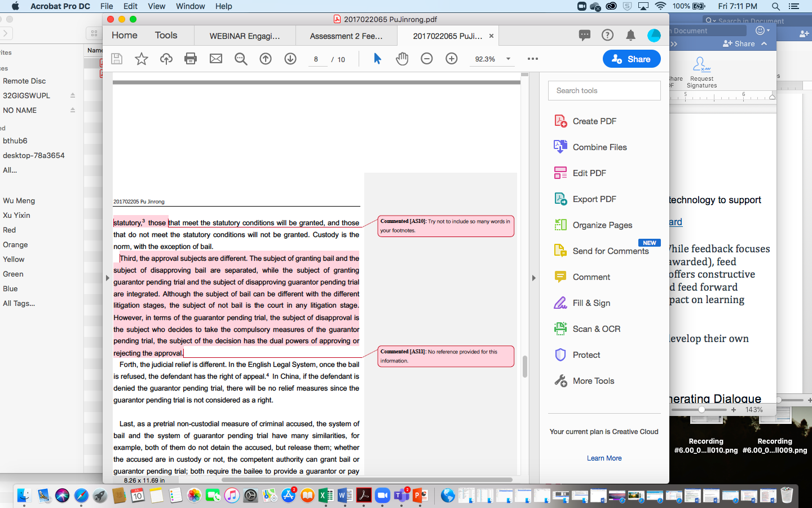The height and width of the screenshot is (508, 812).
Task: Click the Search tools input field
Action: [604, 90]
